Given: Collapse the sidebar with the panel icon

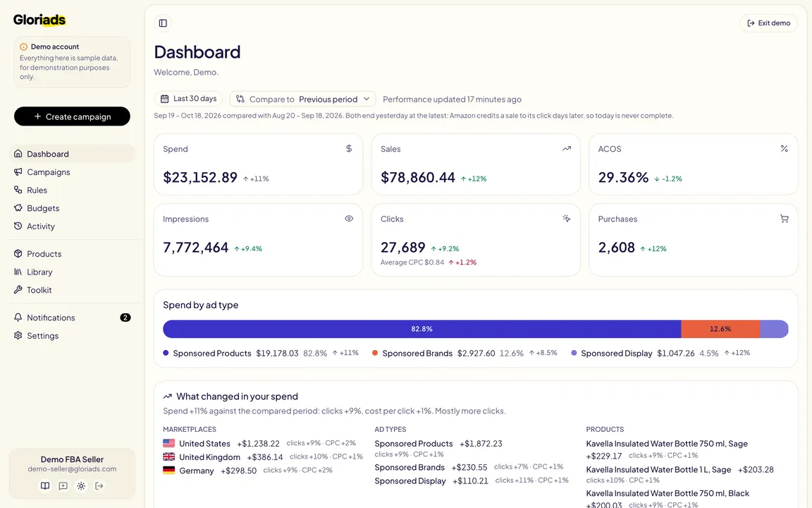Looking at the screenshot, I should tap(163, 23).
